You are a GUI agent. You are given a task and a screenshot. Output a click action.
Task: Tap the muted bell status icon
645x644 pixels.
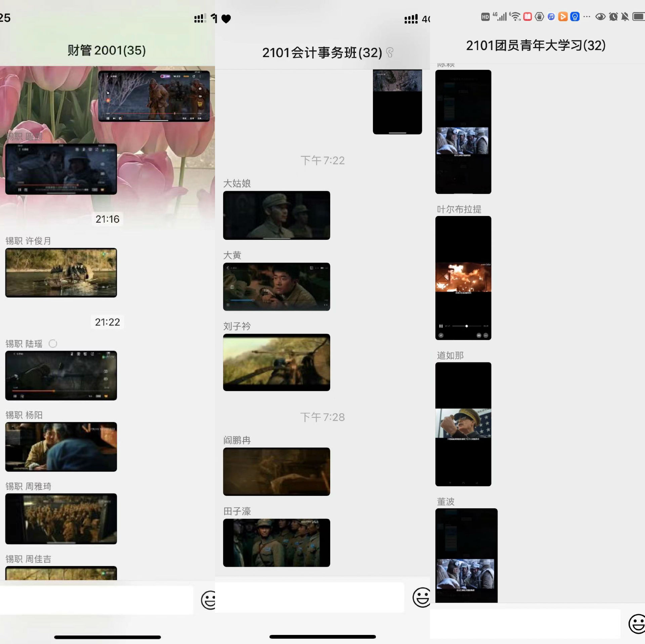click(x=625, y=16)
